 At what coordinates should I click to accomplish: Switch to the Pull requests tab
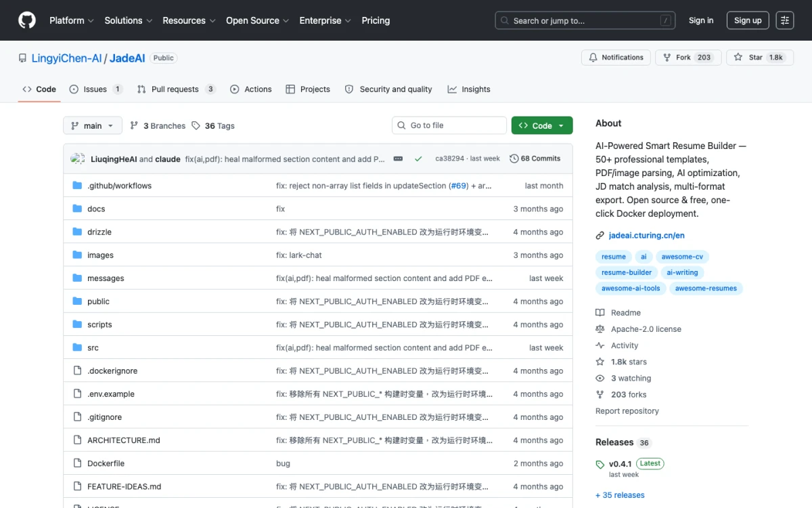[176, 89]
